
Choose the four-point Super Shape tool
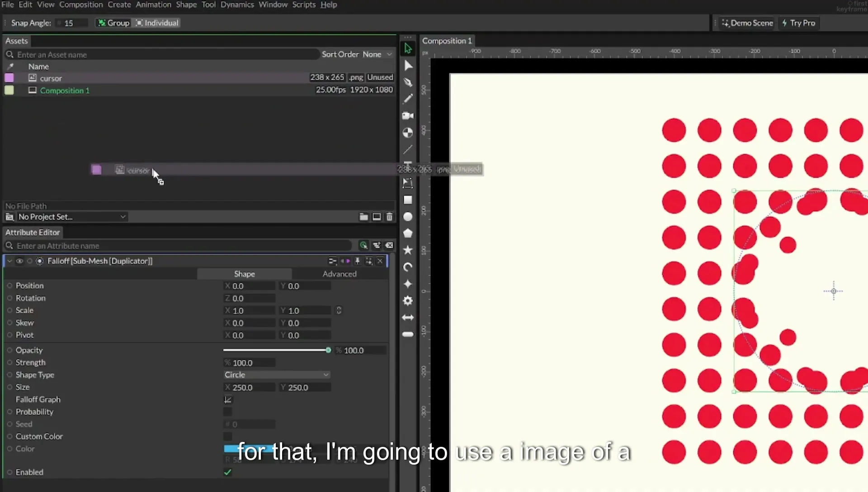click(x=408, y=284)
